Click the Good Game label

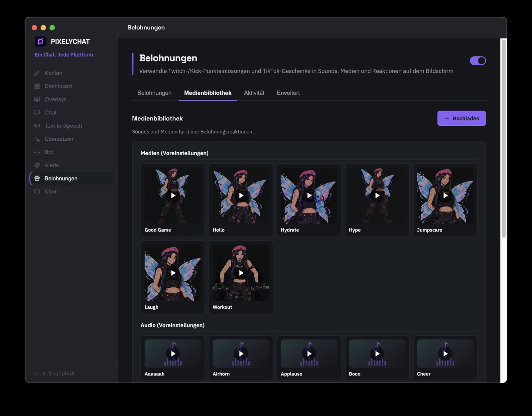point(158,230)
